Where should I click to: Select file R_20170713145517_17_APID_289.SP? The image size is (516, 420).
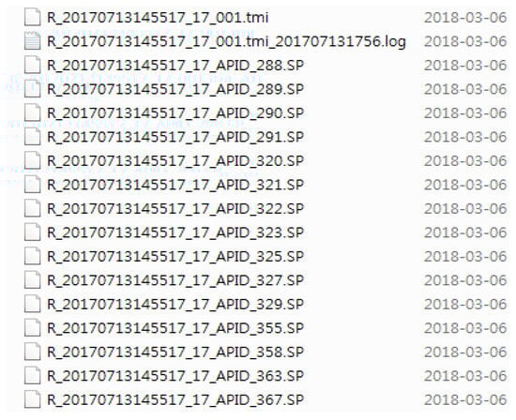(x=175, y=89)
